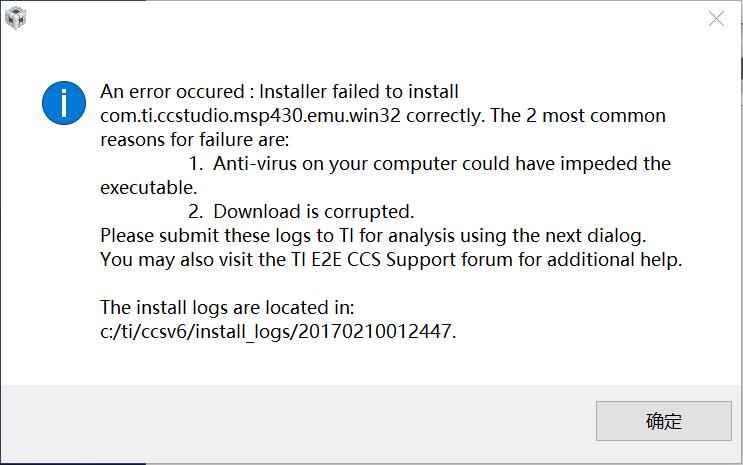Click the list number "1." marker
This screenshot has width=743, height=465.
196,163
